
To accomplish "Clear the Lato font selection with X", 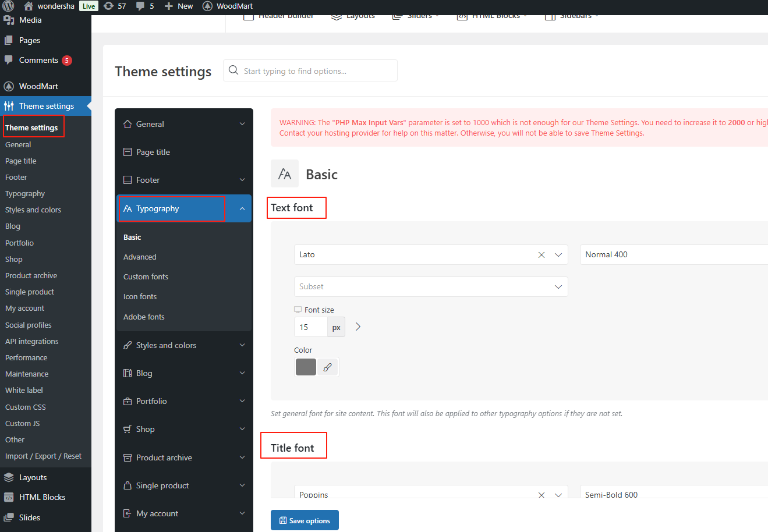I will 542,255.
